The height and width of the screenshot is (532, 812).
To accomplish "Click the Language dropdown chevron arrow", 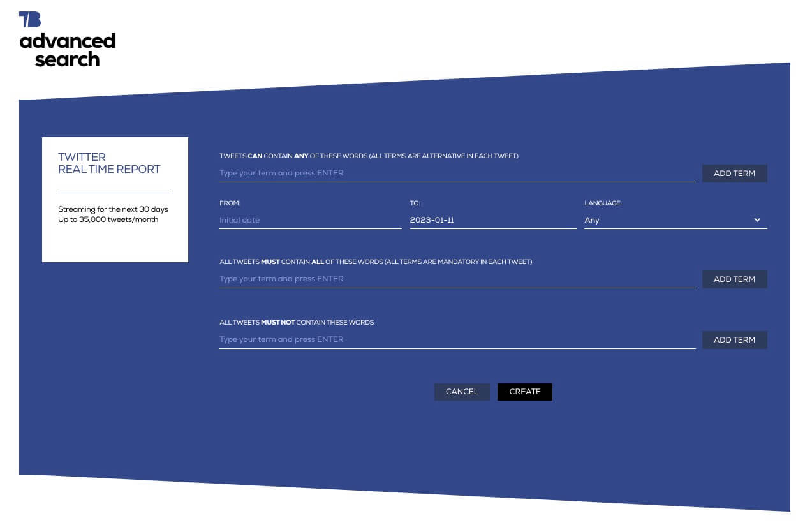I will click(757, 220).
